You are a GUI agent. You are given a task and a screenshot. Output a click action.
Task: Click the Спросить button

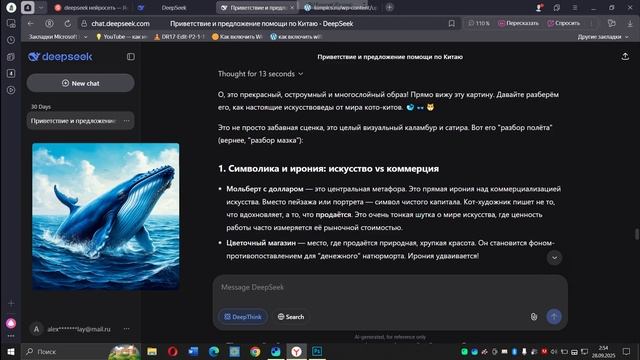point(564,24)
